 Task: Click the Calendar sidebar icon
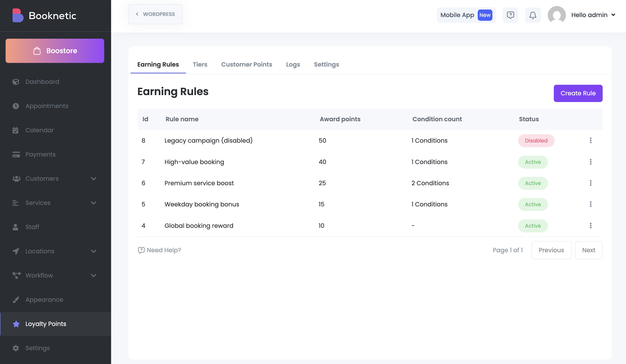tap(15, 130)
